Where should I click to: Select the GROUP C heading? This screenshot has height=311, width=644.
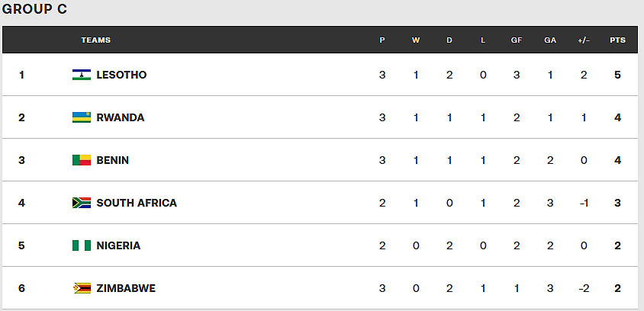coord(34,9)
